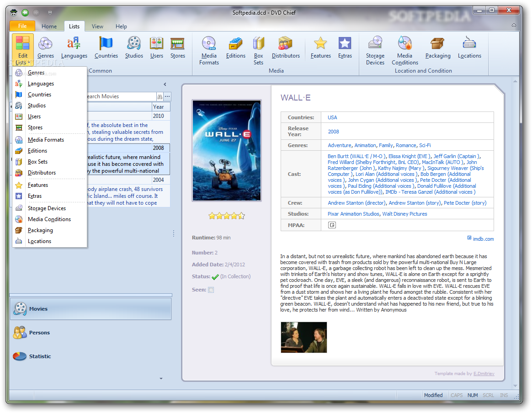Select Media Conditions in the dropdown menu
This screenshot has width=532, height=413.
pos(49,219)
